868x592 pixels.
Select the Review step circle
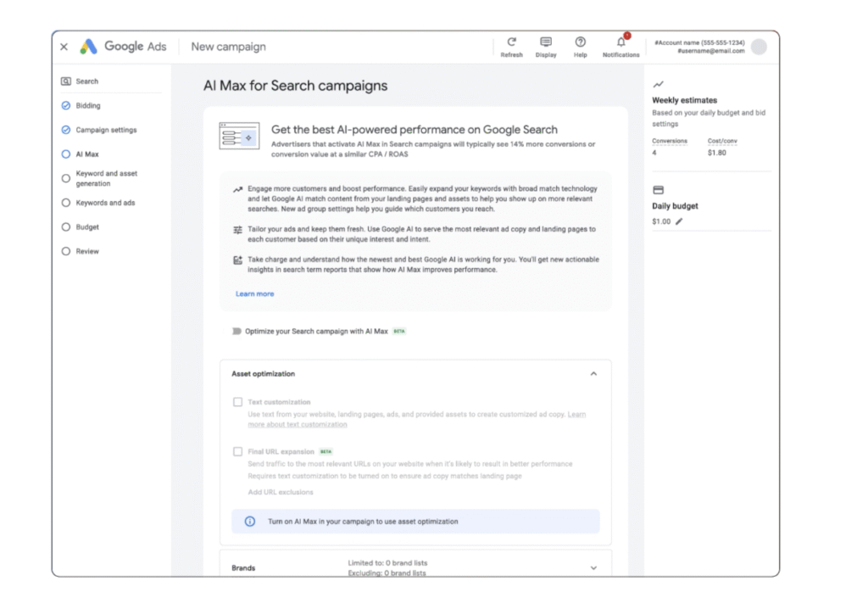(66, 251)
